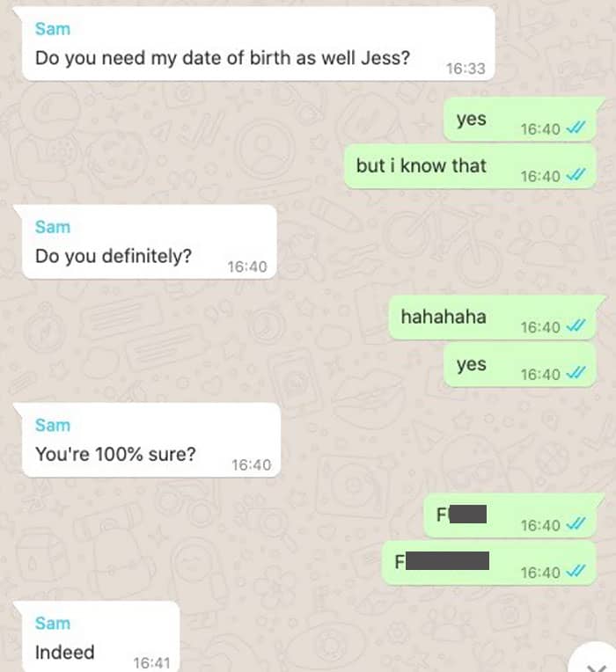Click the 16:33 timestamp on Sam's first message
616x672 pixels.
pos(466,69)
